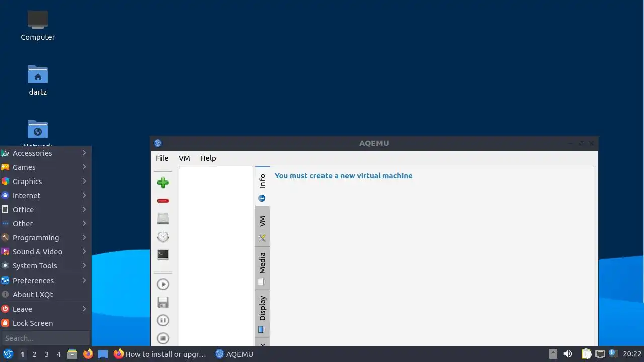The height and width of the screenshot is (362, 644).
Task: Click the blue show desktop icon
Action: [x=103, y=354]
